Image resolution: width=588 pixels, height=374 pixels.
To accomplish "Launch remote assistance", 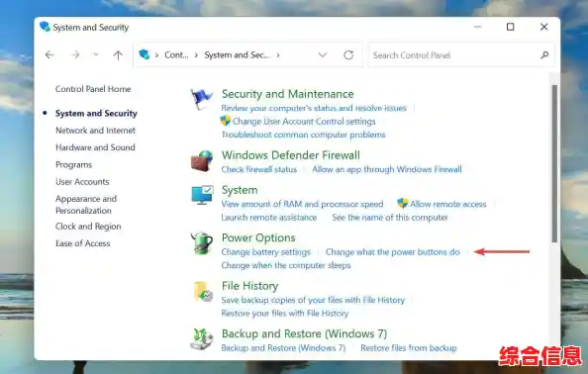I will 269,218.
